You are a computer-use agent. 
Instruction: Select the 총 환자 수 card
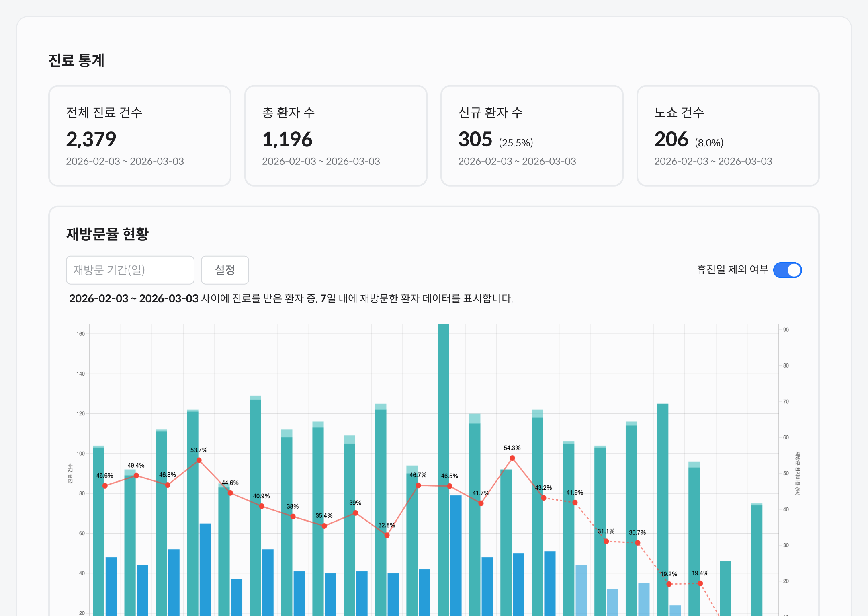pos(336,136)
